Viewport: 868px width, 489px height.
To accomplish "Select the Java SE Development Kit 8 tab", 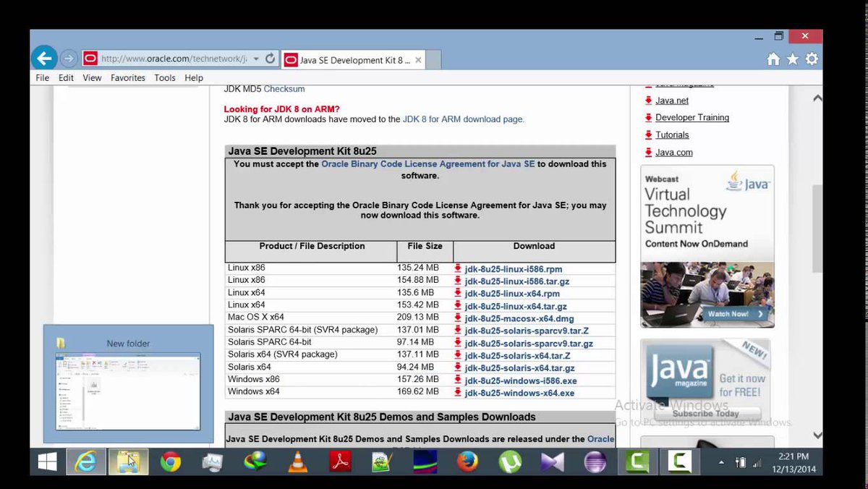I will [x=352, y=59].
